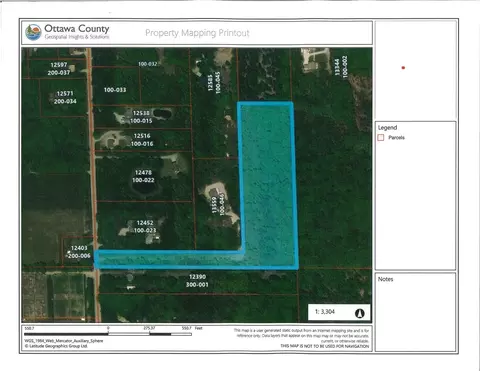
Task: Click the black and white scale bar
Action: (108, 334)
